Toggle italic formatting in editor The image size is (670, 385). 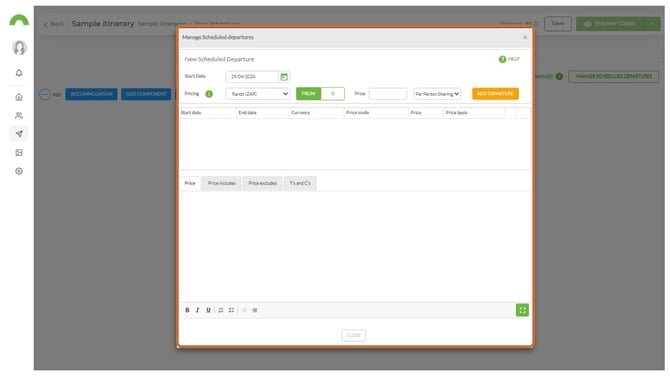pyautogui.click(x=197, y=310)
